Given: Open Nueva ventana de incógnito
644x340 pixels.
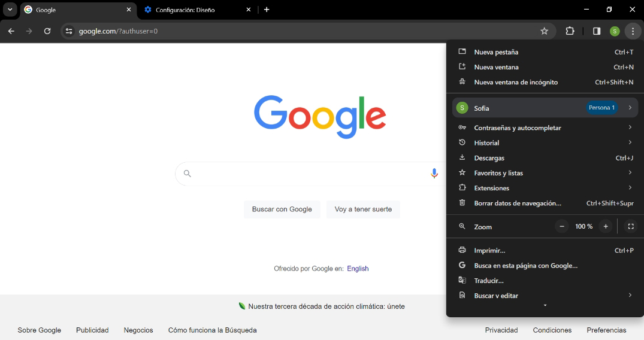Looking at the screenshot, I should point(545,82).
